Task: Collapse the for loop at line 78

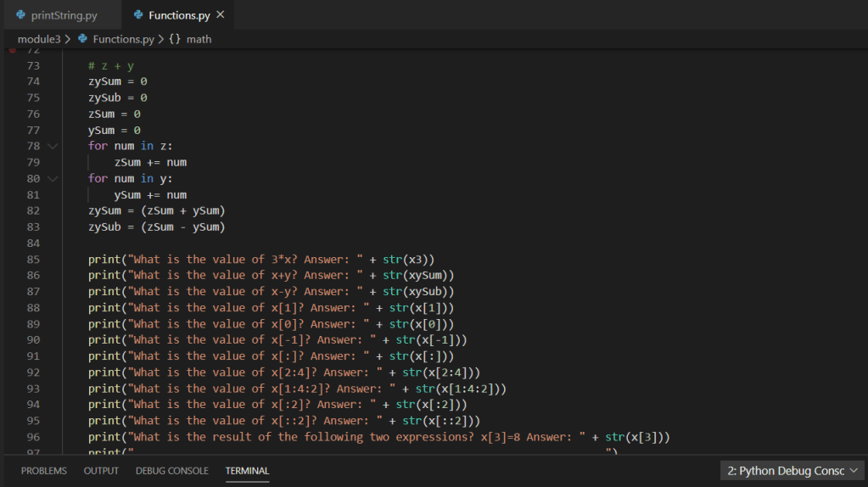Action: pyautogui.click(x=53, y=146)
